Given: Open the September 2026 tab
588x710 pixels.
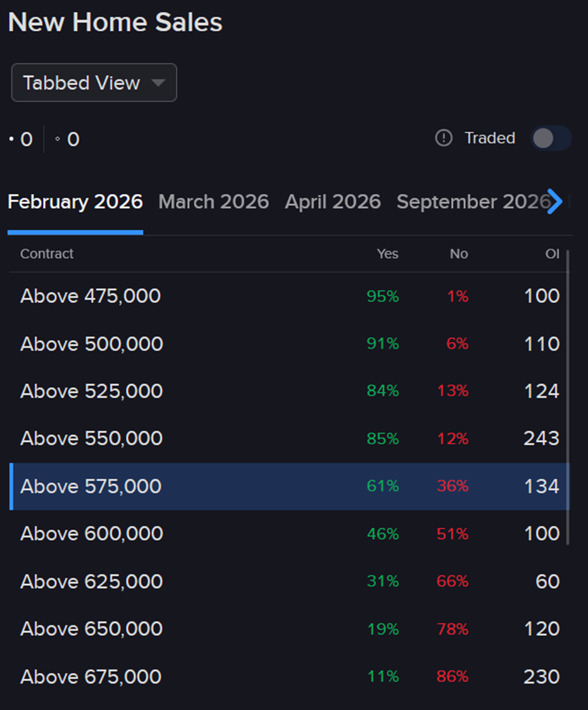Looking at the screenshot, I should pos(473,202).
